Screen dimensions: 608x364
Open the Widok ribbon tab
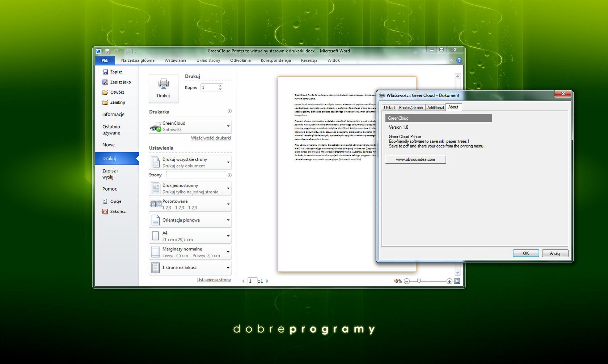point(334,60)
